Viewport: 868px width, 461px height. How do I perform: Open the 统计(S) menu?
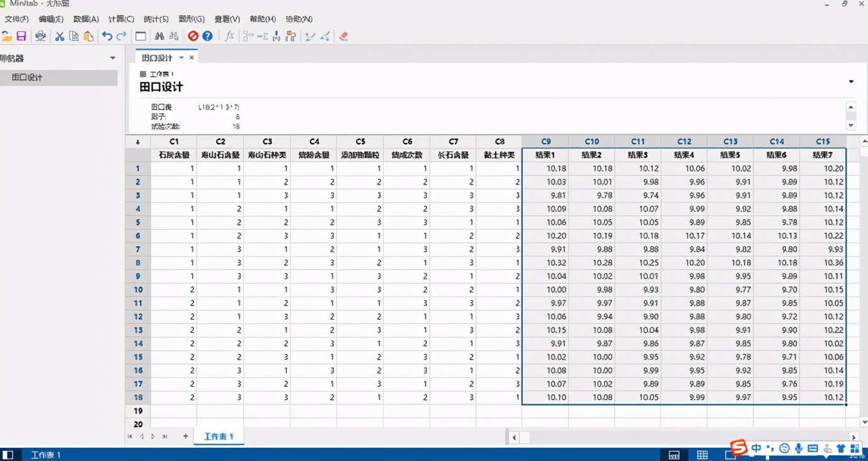click(x=156, y=20)
